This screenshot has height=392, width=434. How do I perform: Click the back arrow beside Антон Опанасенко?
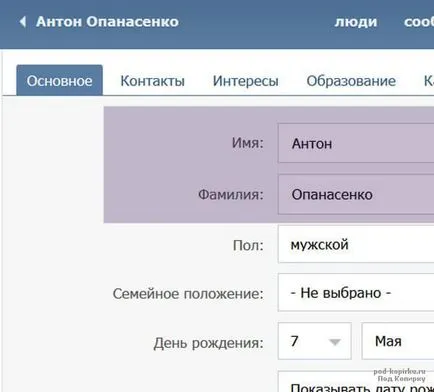pos(23,22)
